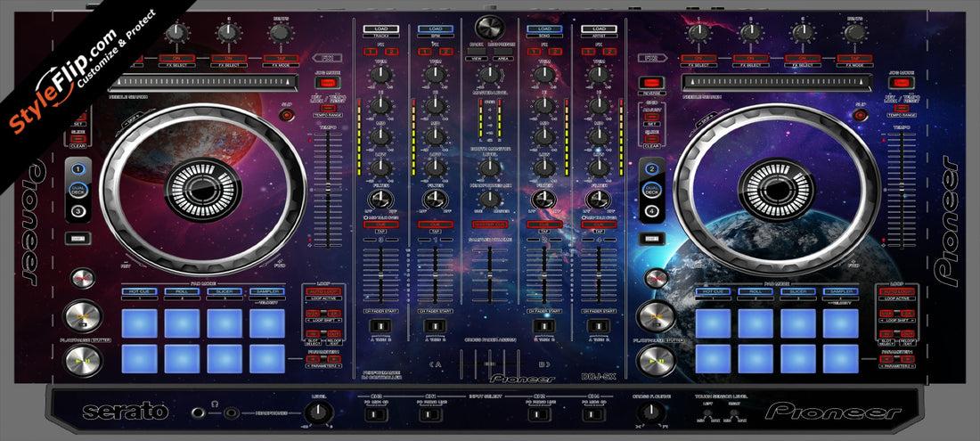Click the HEADPHONES MIX knob
980x441 pixels.
[489, 199]
